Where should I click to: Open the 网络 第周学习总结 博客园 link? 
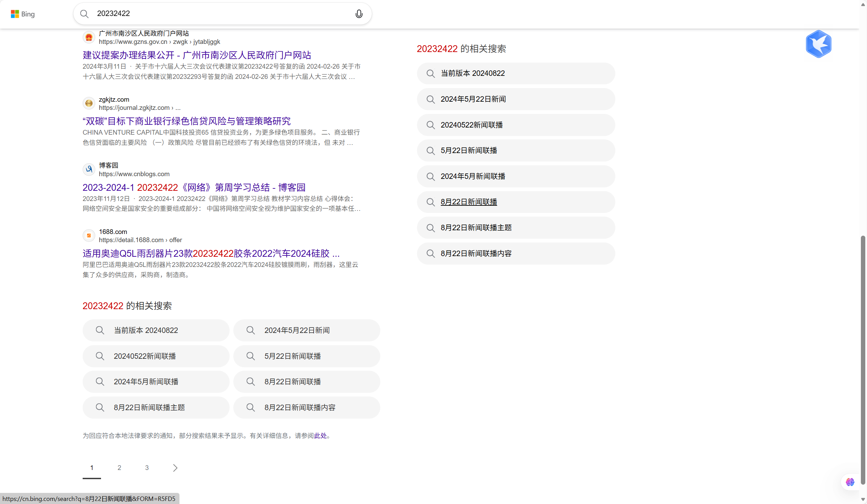(x=194, y=187)
